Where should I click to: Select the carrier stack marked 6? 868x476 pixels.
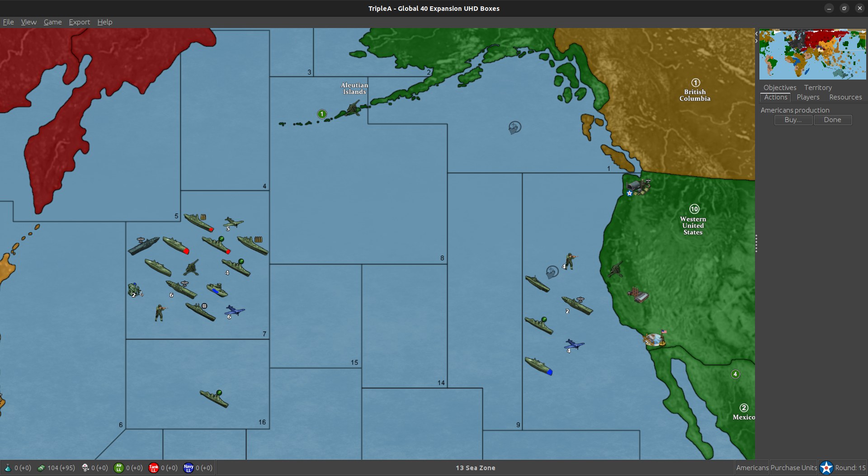[x=181, y=289]
